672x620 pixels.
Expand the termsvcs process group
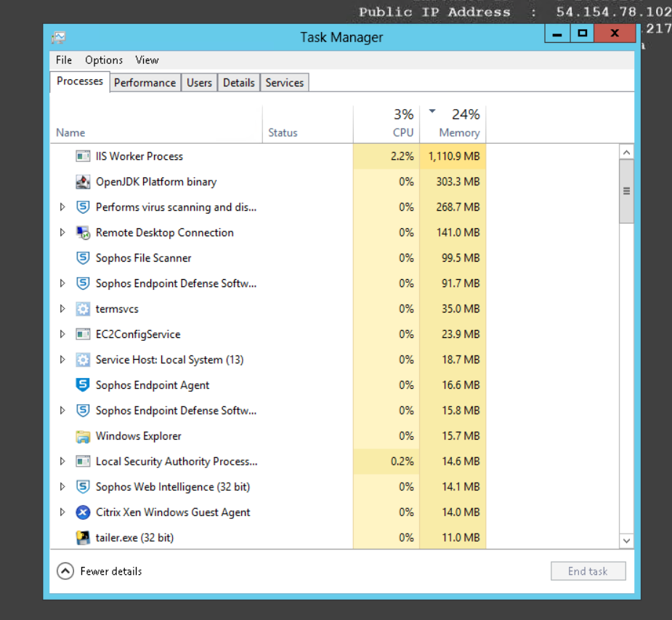(62, 309)
